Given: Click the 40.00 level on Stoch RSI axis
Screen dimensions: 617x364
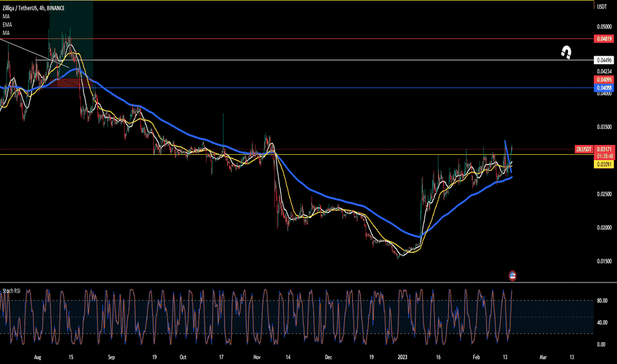Looking at the screenshot, I should click(x=602, y=323).
